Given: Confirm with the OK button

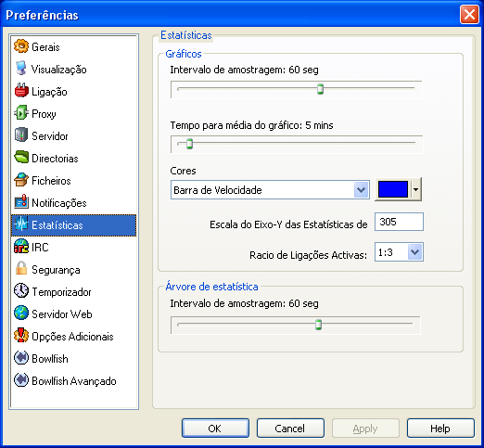Looking at the screenshot, I should 215,429.
